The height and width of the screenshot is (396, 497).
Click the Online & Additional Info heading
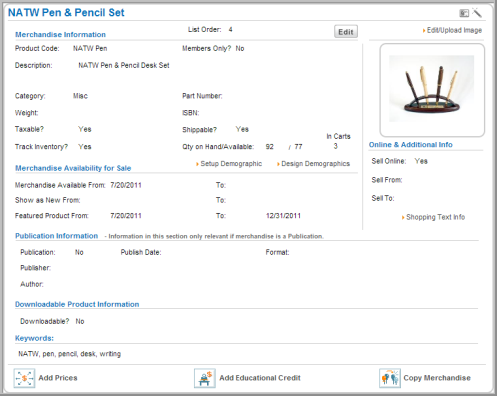click(410, 145)
